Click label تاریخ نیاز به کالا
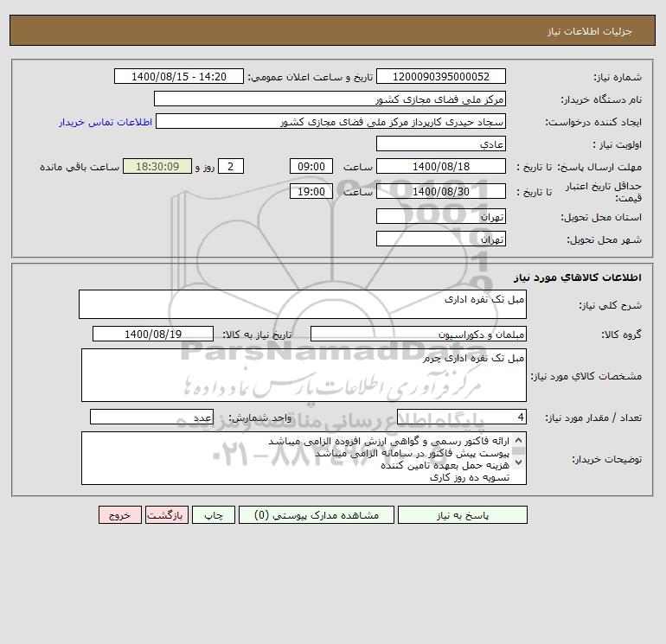The image size is (666, 644). 258,335
